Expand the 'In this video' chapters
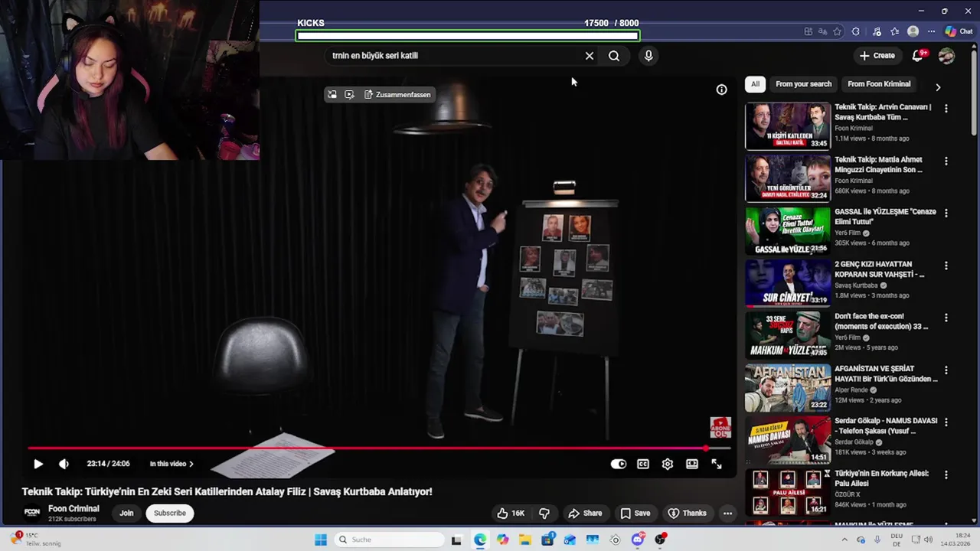Screen dimensions: 980x551 [x=171, y=464]
